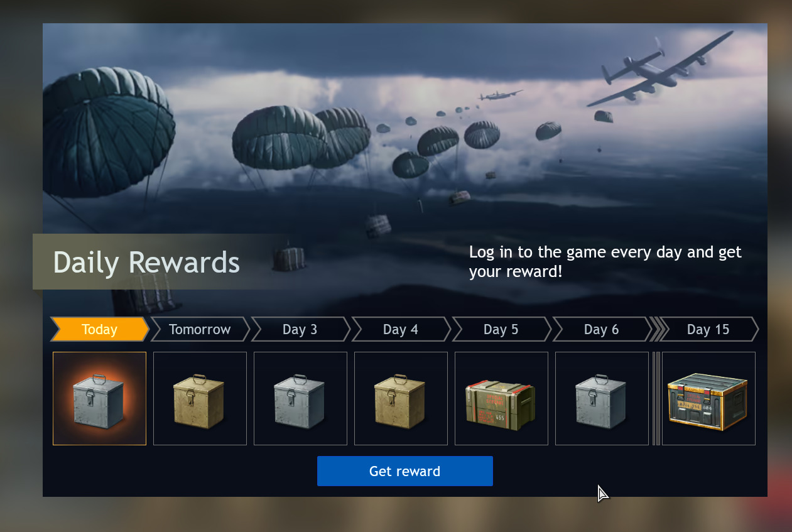
Task: Select the highlighted Today tab
Action: 100,329
